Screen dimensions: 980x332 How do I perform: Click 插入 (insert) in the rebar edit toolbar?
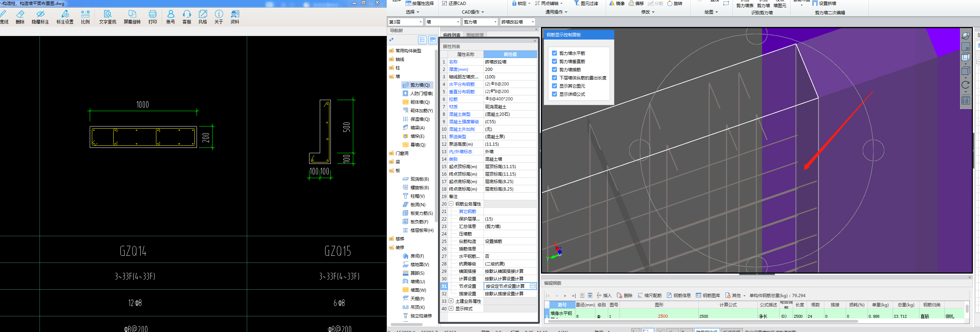click(604, 295)
